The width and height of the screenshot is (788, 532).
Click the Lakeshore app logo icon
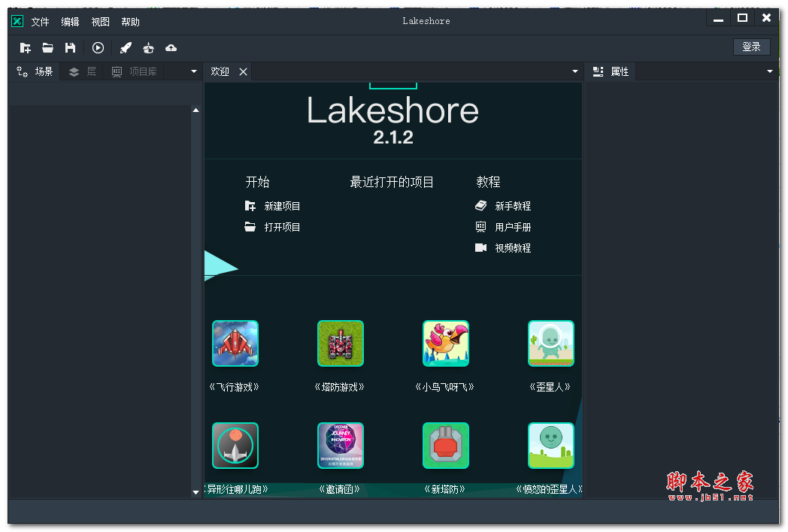pos(17,21)
